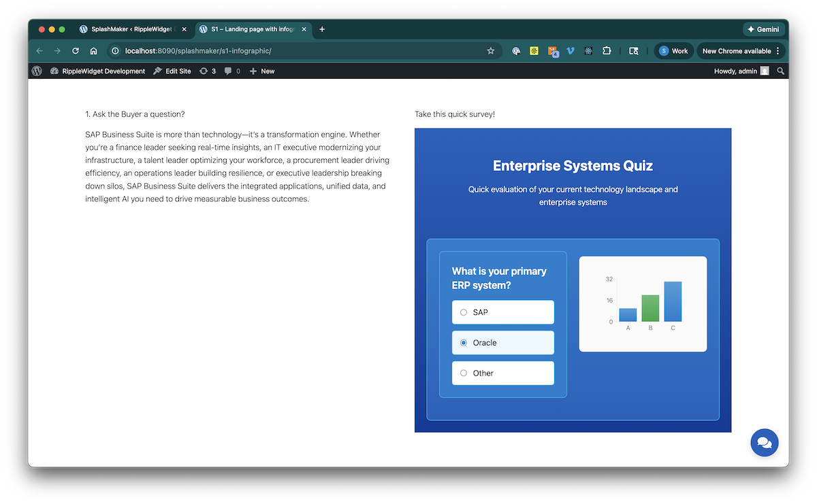Open the Vimeo extension
Screen dimensions: 817x504
571,51
